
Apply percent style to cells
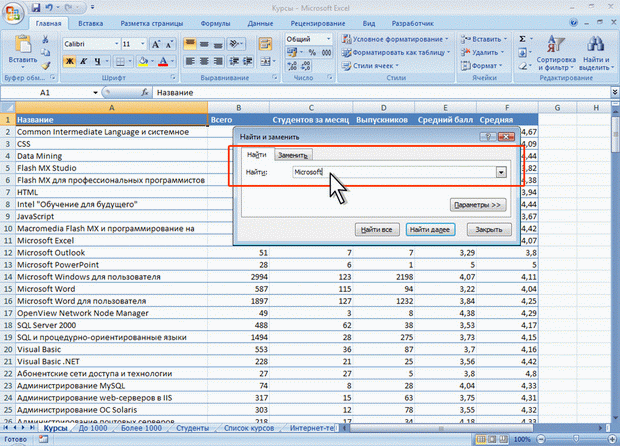click(x=312, y=53)
